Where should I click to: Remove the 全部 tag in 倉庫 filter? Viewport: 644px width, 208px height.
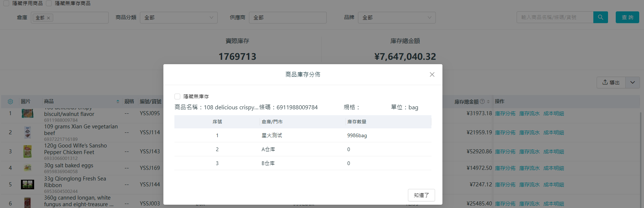point(48,18)
